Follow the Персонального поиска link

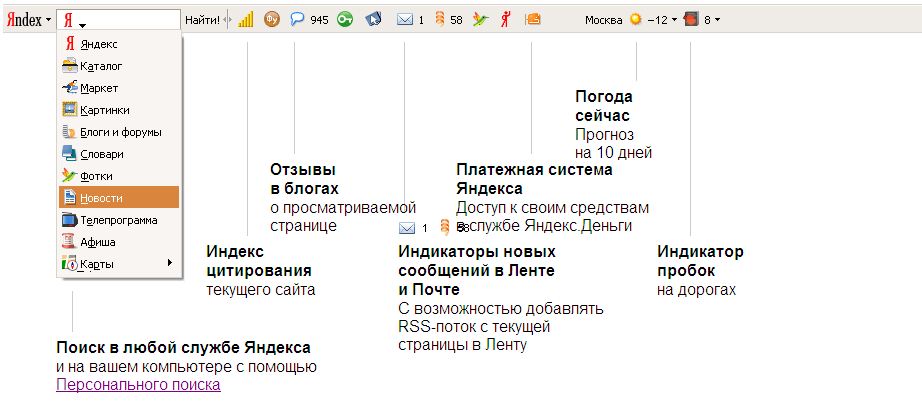click(x=138, y=385)
